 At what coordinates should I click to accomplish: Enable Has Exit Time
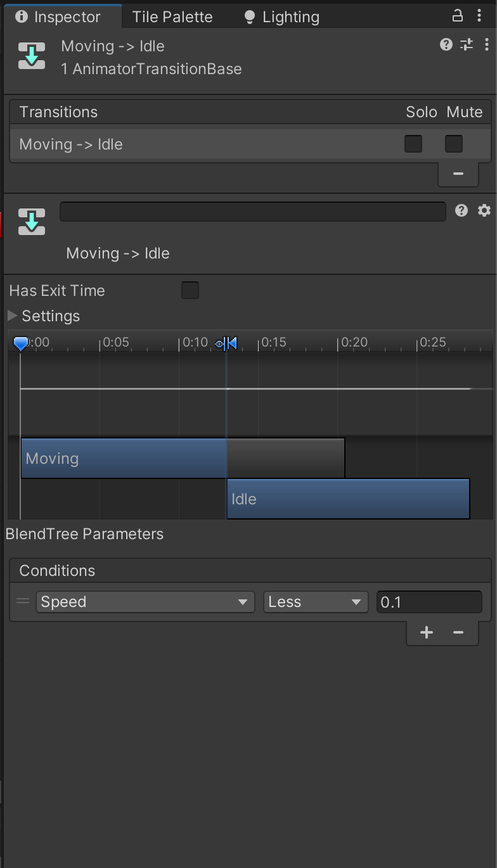point(190,290)
